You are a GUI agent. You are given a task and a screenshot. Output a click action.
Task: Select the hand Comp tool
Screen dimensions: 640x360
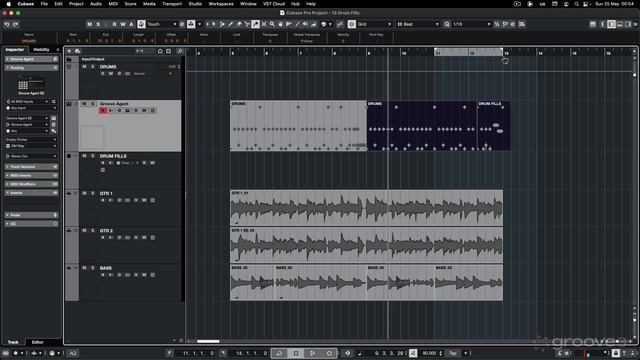[280, 24]
